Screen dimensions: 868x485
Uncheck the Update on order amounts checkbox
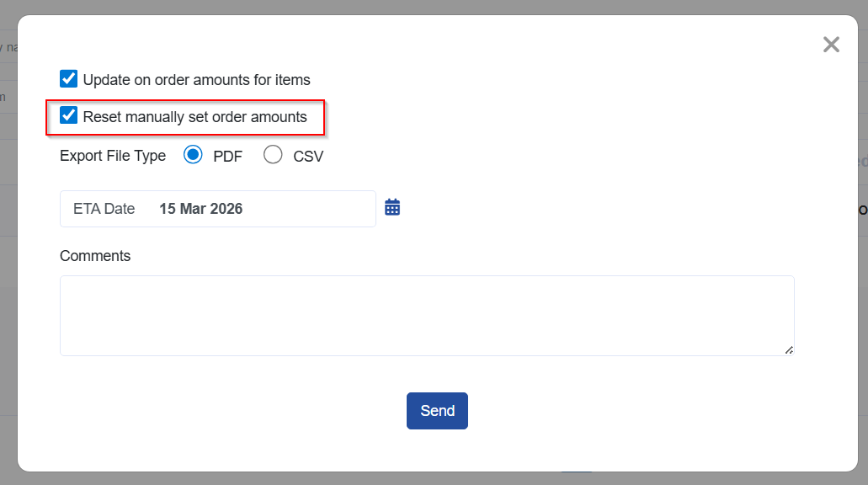click(69, 79)
